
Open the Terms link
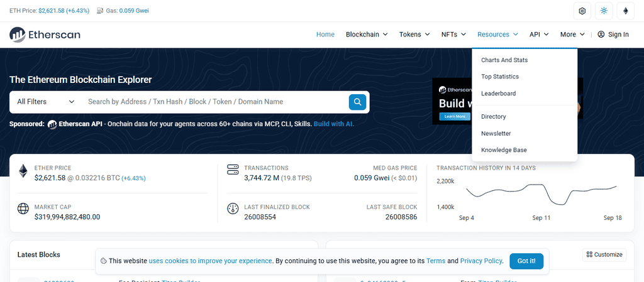(x=436, y=261)
